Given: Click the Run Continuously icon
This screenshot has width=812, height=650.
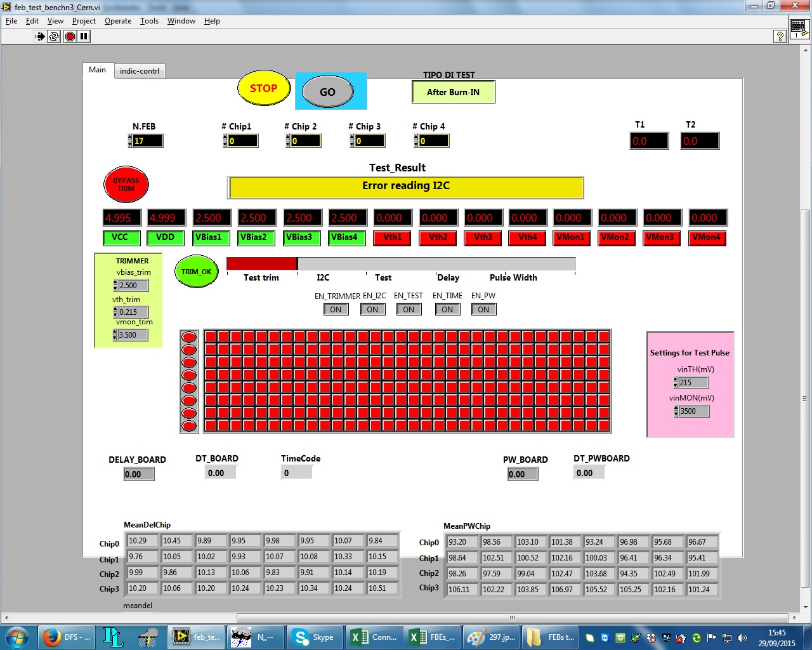Looking at the screenshot, I should [x=54, y=37].
